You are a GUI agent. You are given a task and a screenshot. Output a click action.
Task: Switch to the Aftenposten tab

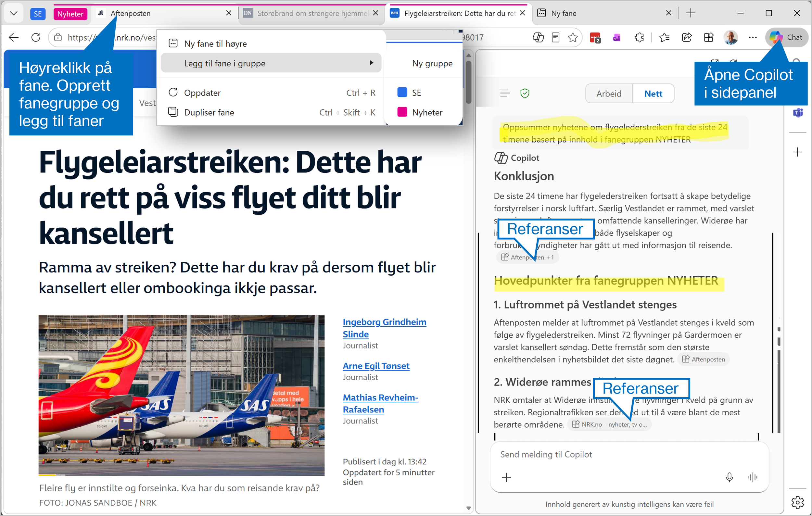point(162,14)
